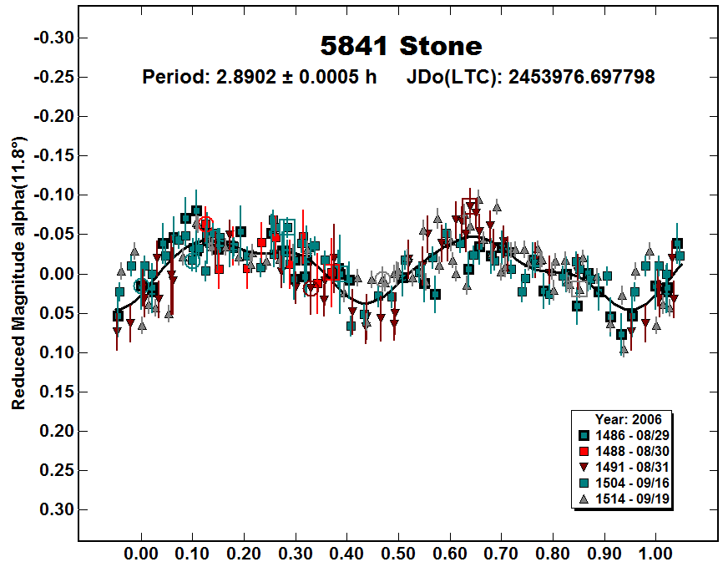Click x-axis tick label "0.70"
The image size is (728, 567).
pos(502,554)
